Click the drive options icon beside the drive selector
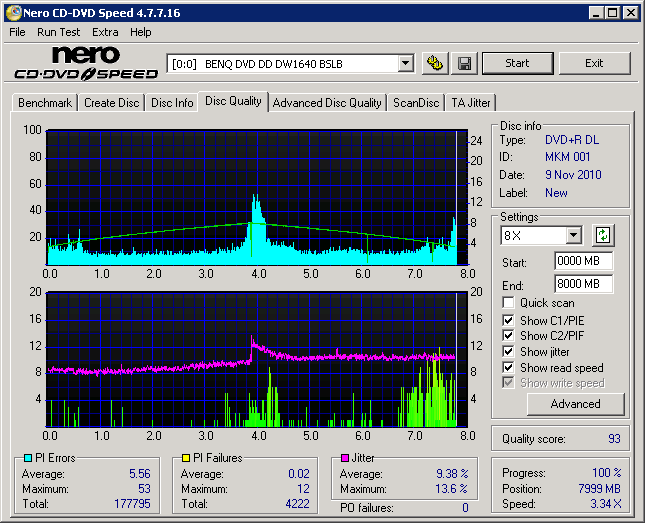This screenshot has height=523, width=645. (x=434, y=63)
